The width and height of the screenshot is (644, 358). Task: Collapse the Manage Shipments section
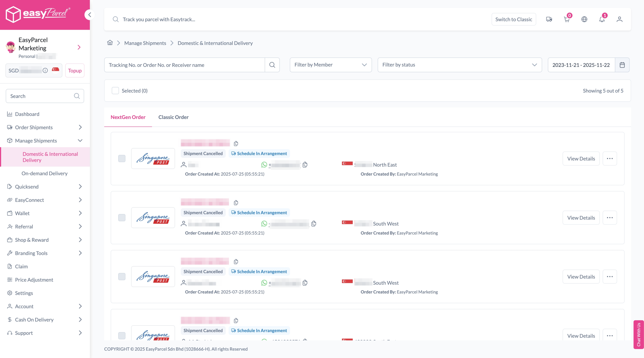point(80,140)
